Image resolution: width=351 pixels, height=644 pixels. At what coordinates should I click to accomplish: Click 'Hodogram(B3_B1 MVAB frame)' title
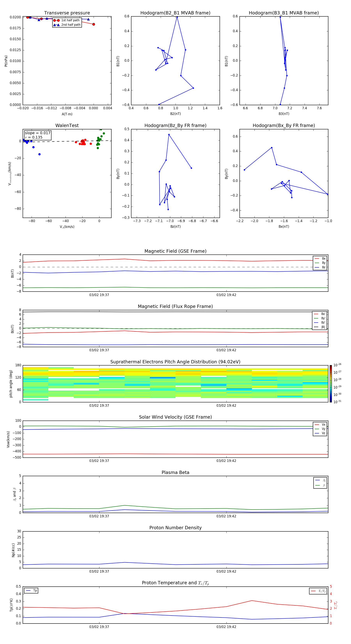click(284, 13)
